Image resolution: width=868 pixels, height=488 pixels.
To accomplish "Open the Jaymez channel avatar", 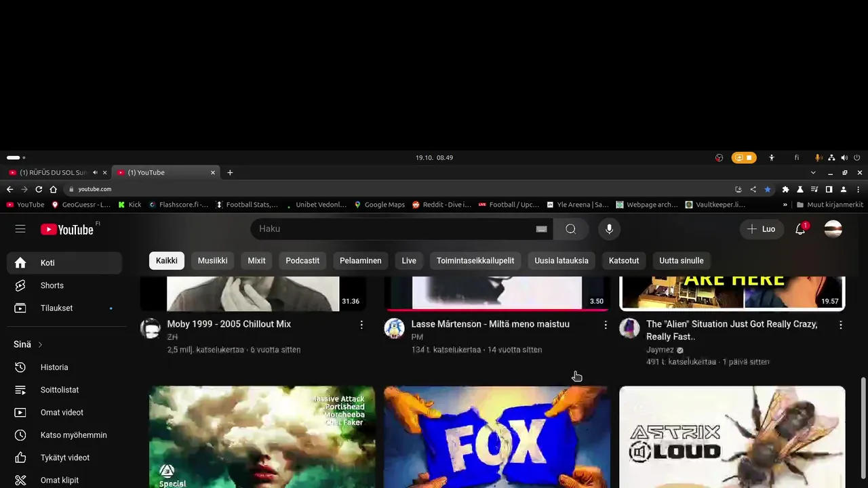I will pyautogui.click(x=629, y=328).
